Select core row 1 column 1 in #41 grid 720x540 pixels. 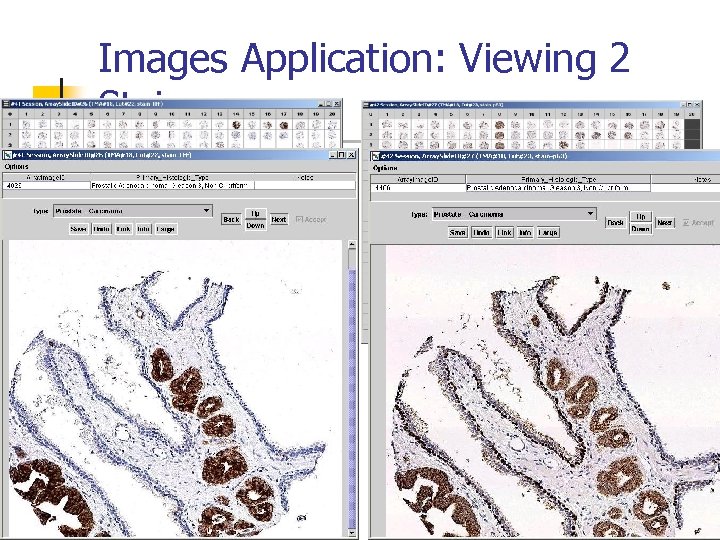(26, 124)
